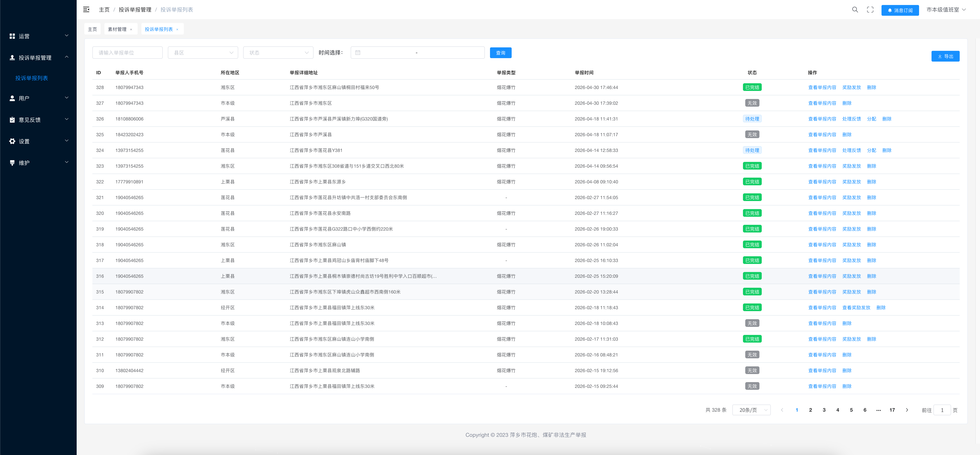The image size is (980, 455).
Task: Click the 待处理 status tag for row 326
Action: [x=752, y=119]
